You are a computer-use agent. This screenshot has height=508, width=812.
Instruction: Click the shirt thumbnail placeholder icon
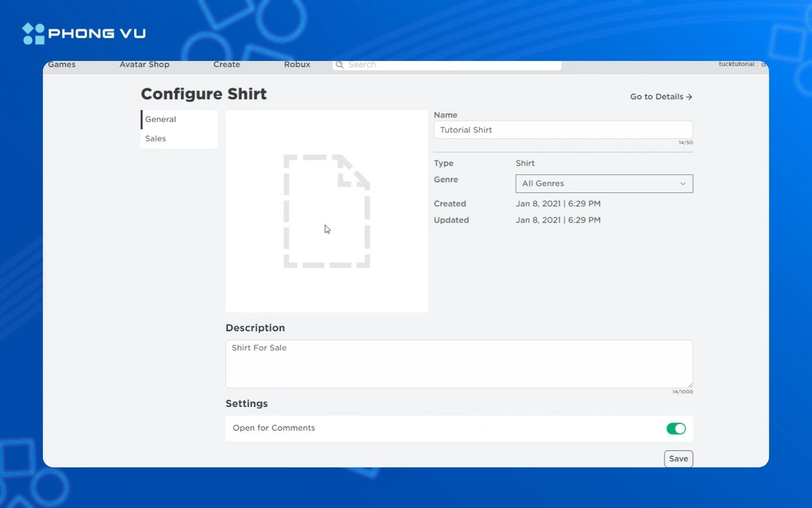(326, 211)
